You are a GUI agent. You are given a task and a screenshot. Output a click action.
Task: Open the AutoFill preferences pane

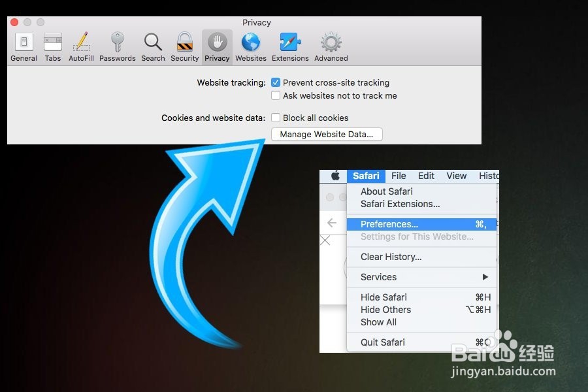(81, 47)
